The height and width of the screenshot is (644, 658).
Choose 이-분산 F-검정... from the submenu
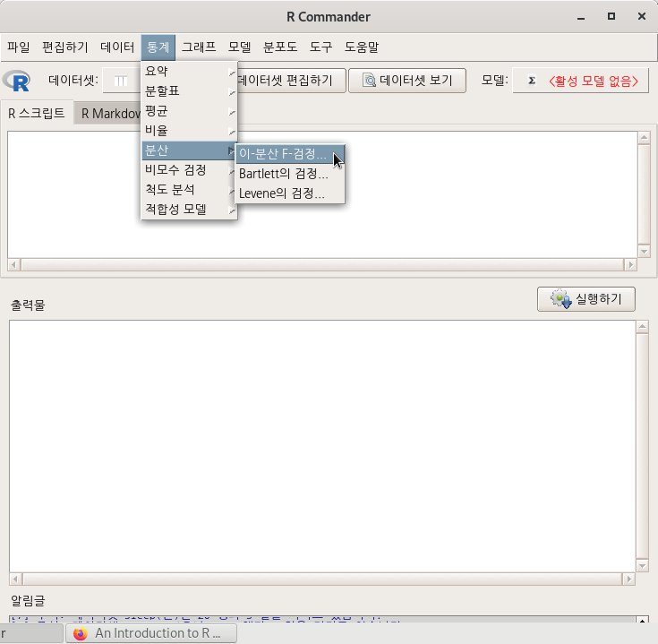point(290,154)
